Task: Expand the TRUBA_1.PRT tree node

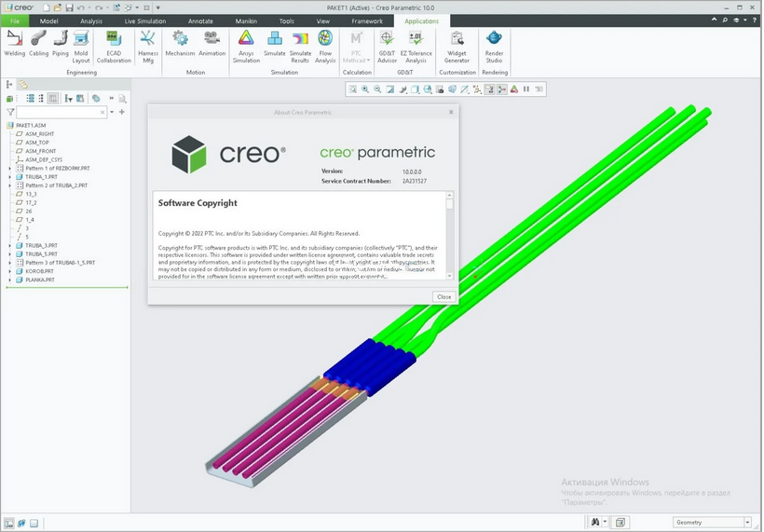Action: 9,177
